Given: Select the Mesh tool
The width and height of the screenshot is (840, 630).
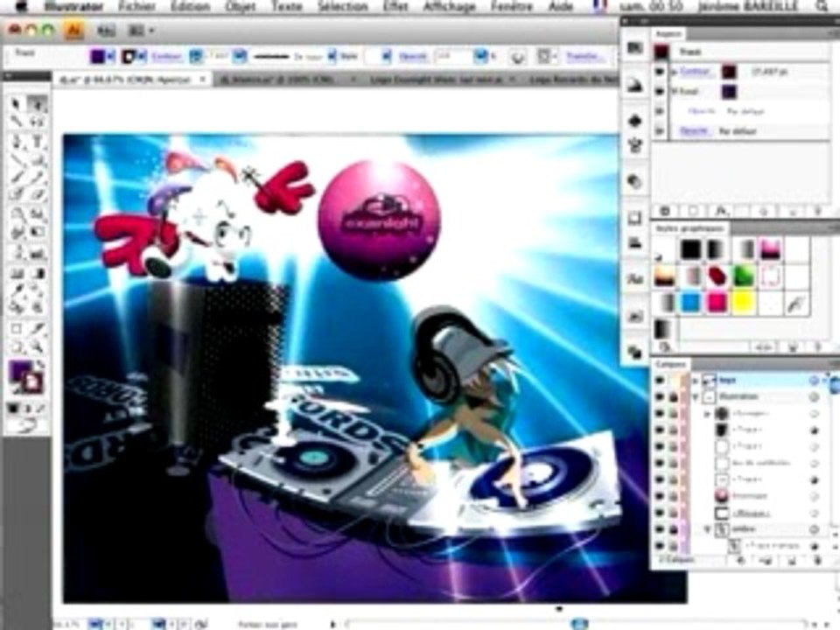Looking at the screenshot, I should [16, 274].
